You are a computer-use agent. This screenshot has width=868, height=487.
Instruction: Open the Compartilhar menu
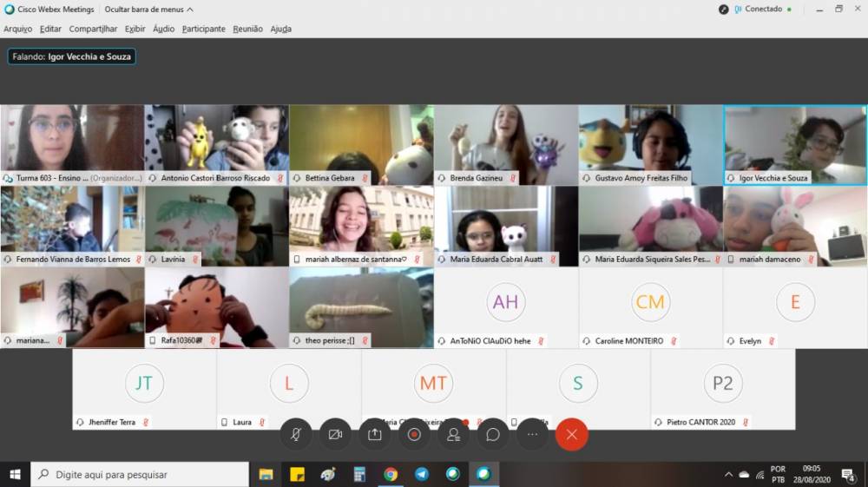click(93, 29)
